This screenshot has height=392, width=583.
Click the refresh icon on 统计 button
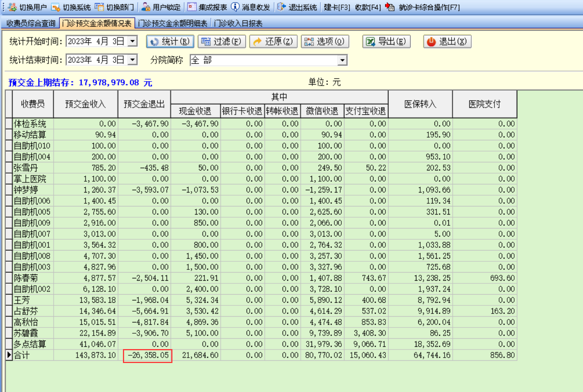tap(155, 42)
